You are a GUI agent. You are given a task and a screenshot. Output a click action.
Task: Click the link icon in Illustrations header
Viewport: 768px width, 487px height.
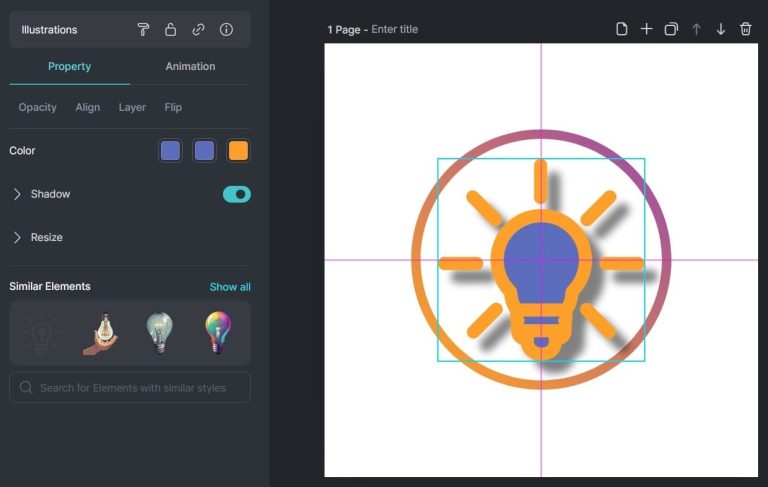click(x=198, y=30)
